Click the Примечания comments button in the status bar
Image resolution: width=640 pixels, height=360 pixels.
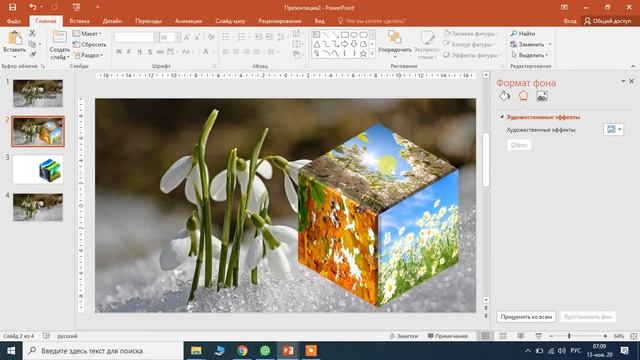coord(447,336)
